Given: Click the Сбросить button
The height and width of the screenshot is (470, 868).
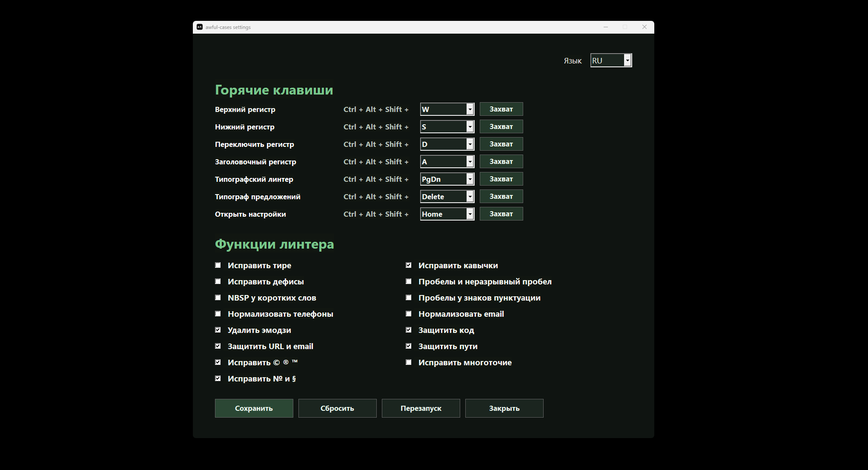Looking at the screenshot, I should [337, 408].
